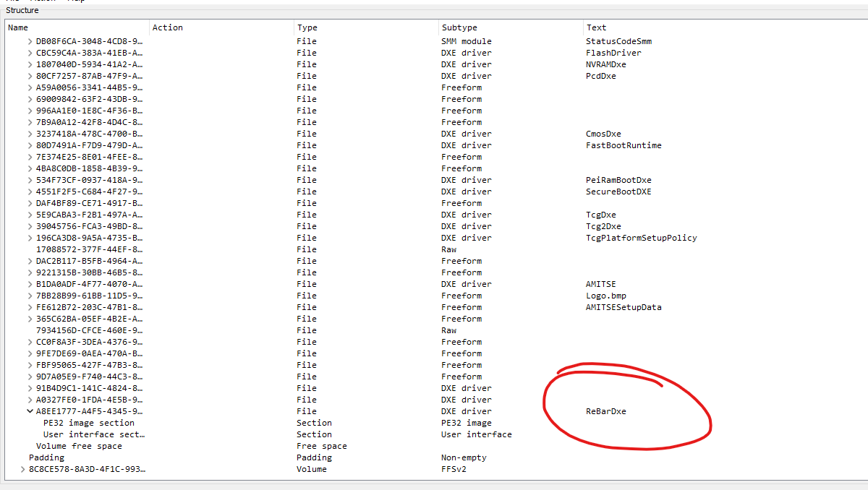The width and height of the screenshot is (868, 490).
Task: Click the AMITSE text cell
Action: [x=601, y=284]
